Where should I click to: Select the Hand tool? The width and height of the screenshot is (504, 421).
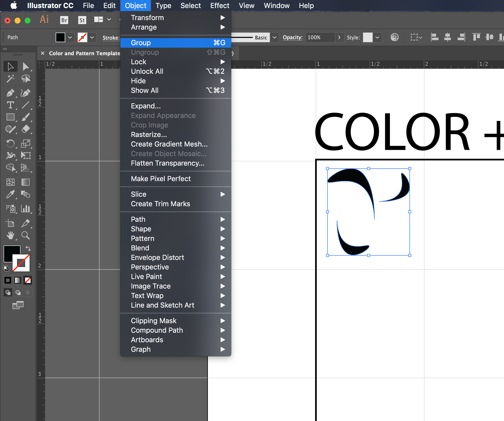point(10,235)
